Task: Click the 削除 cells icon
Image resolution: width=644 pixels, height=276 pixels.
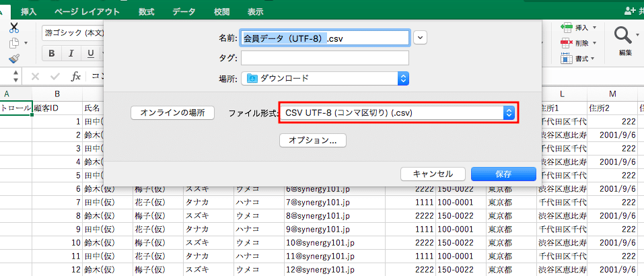Action: coord(567,43)
